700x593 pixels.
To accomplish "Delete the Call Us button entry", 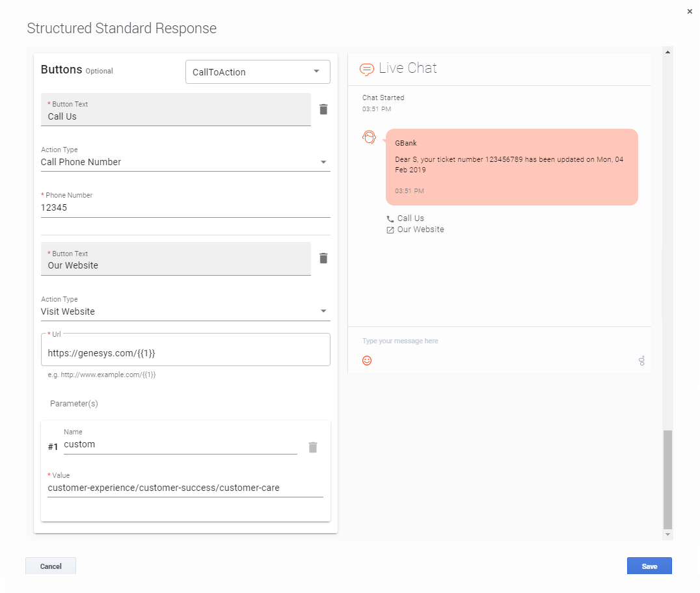I will tap(323, 109).
